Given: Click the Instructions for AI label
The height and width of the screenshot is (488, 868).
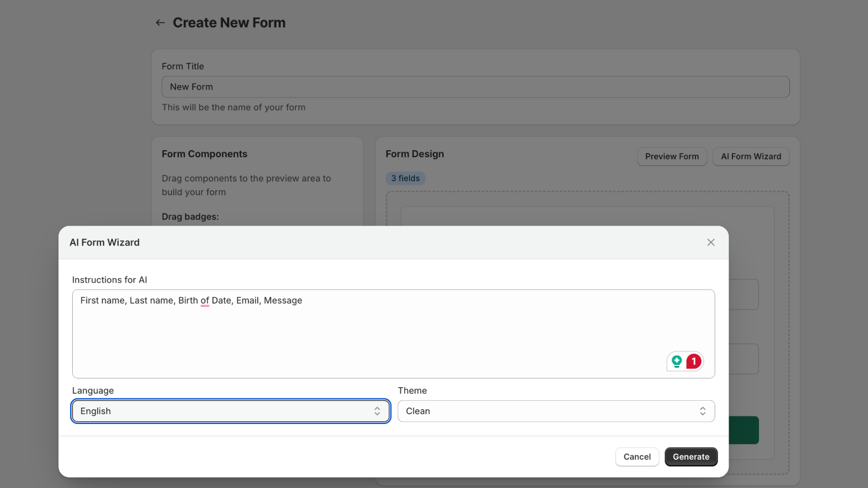Looking at the screenshot, I should tap(110, 280).
